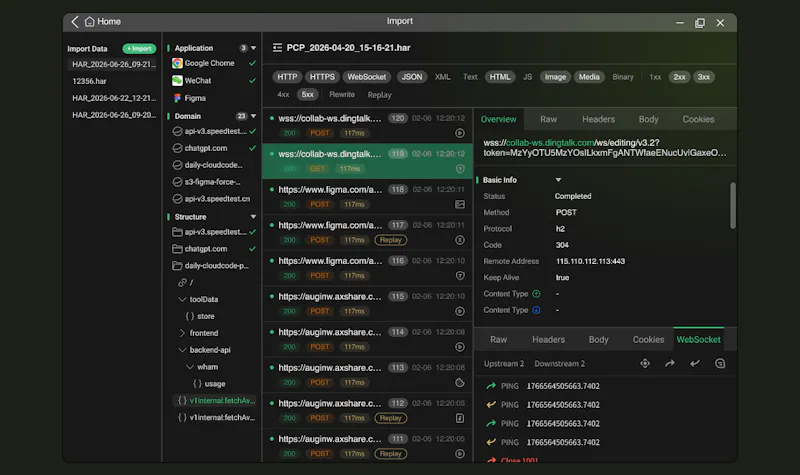The image size is (800, 475).
Task: Toggle the JSON filter chip
Action: tap(411, 77)
